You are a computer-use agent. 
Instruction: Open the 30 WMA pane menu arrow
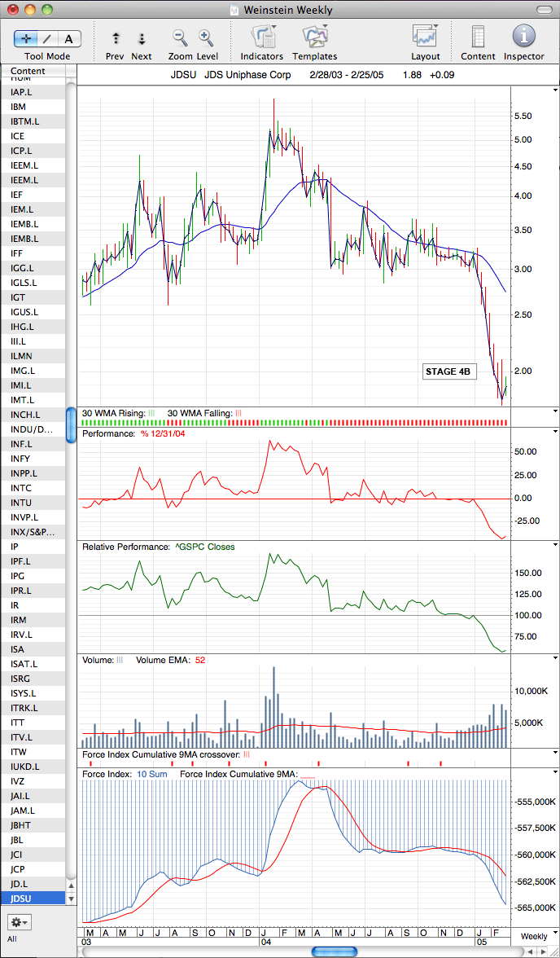pyautogui.click(x=554, y=412)
